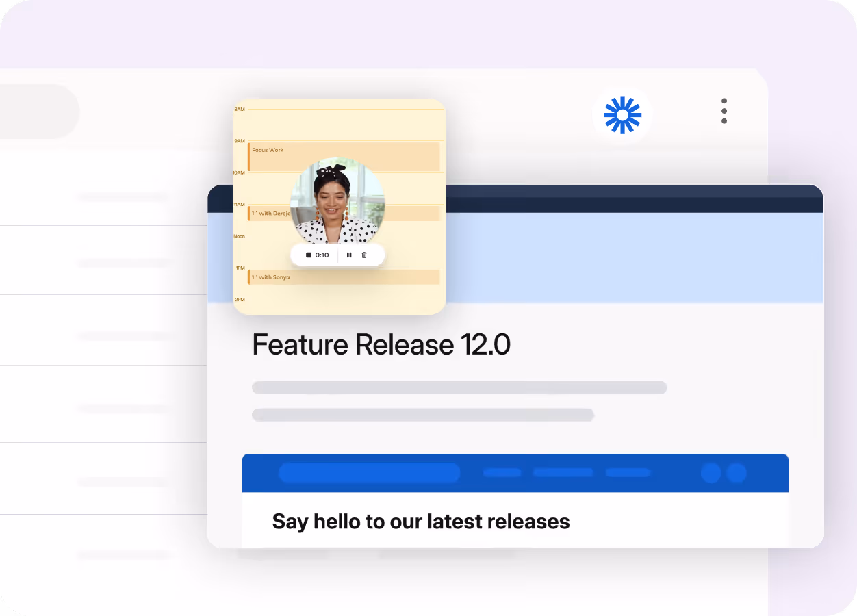Click Say hello to our latest releases

421,521
